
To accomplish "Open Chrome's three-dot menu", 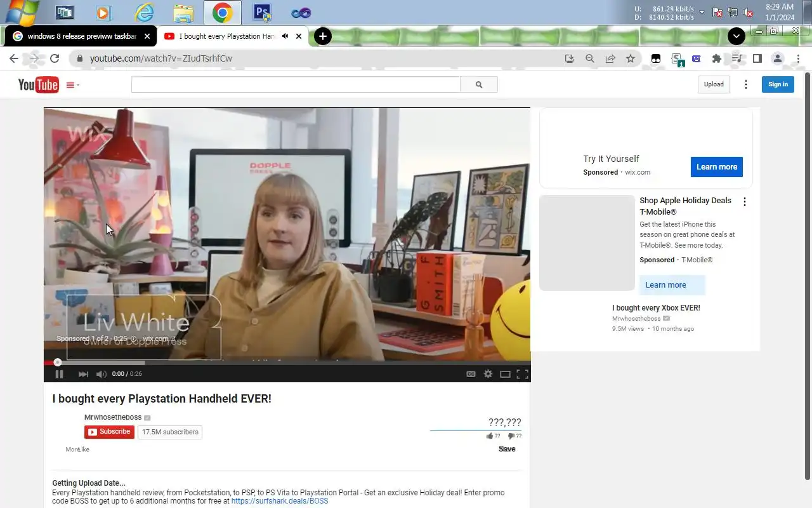I will point(798,58).
